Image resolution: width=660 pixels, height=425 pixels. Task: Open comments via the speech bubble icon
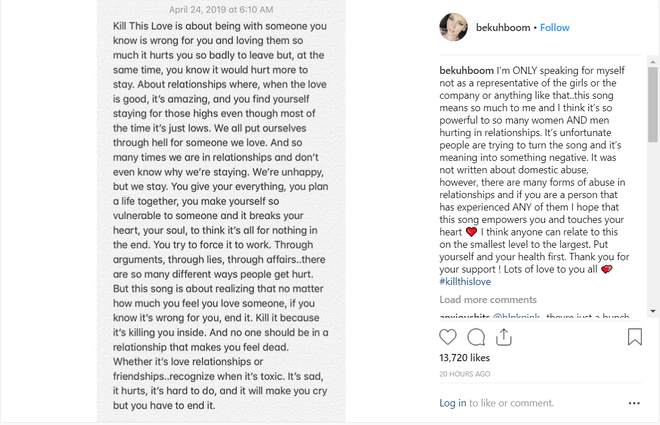point(476,337)
